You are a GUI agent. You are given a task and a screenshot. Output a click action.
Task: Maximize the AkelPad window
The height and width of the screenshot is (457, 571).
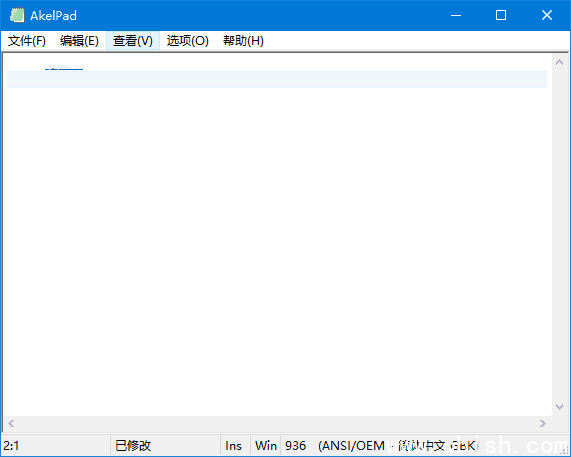(x=501, y=15)
